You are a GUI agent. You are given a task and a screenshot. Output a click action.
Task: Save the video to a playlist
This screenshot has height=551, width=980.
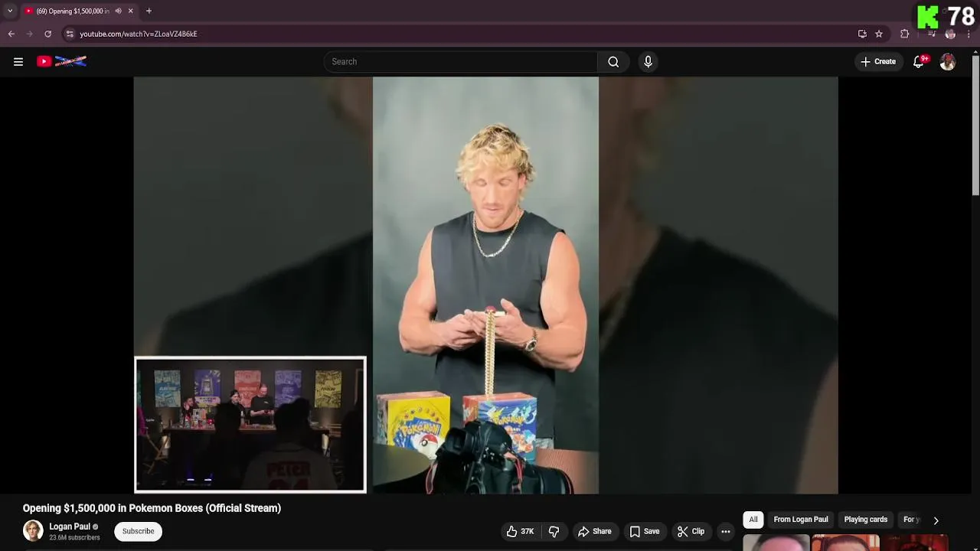click(645, 531)
